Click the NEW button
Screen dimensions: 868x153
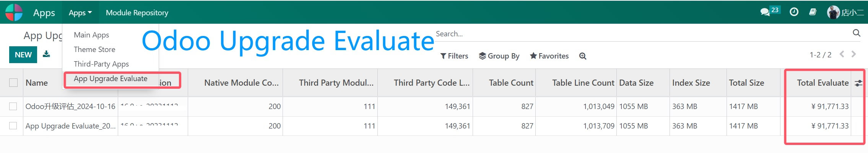(23, 55)
